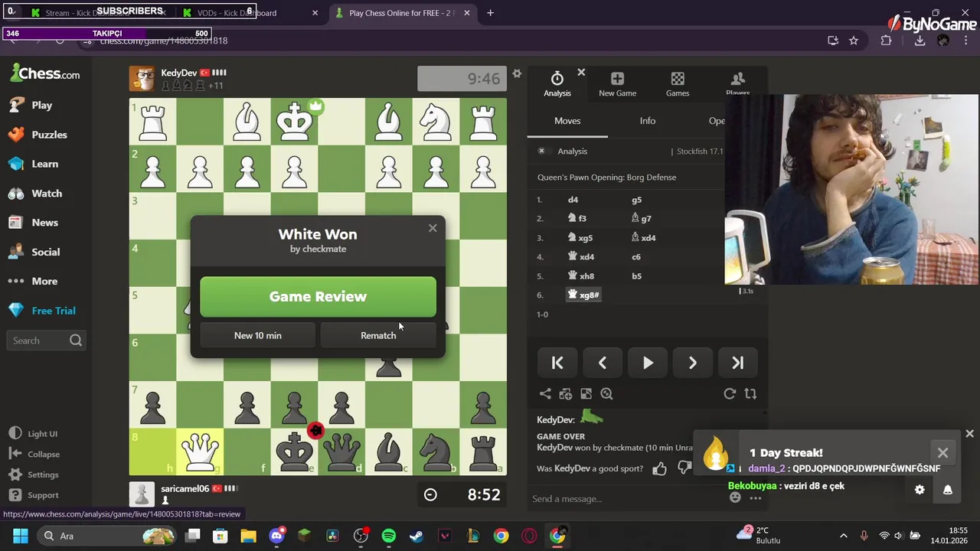Viewport: 980px width, 551px height.
Task: Open Windows Start menu
Action: [20, 536]
